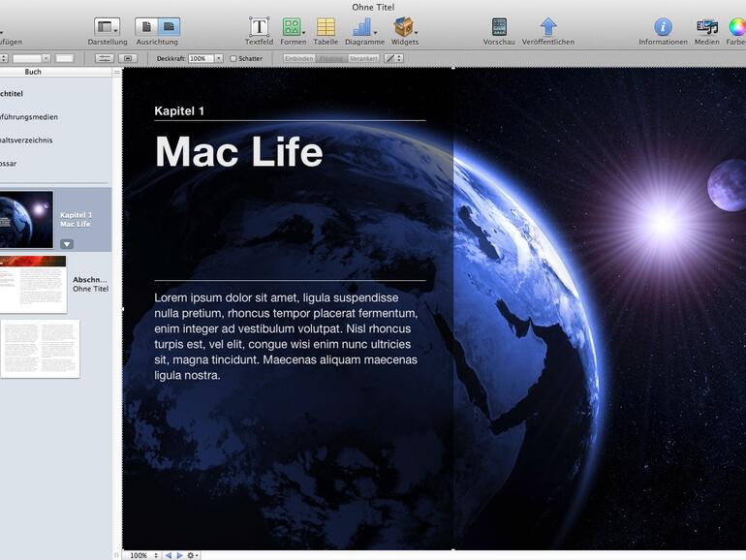This screenshot has width=746, height=560.
Task: Open the Widgets box icon
Action: coord(404,27)
